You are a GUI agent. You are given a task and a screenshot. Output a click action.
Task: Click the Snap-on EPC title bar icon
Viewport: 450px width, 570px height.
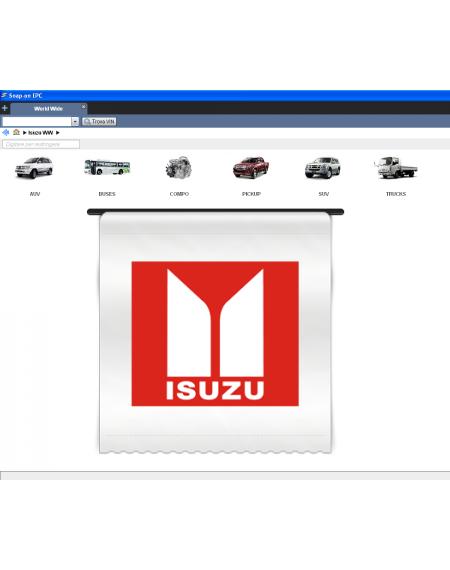coord(4,96)
